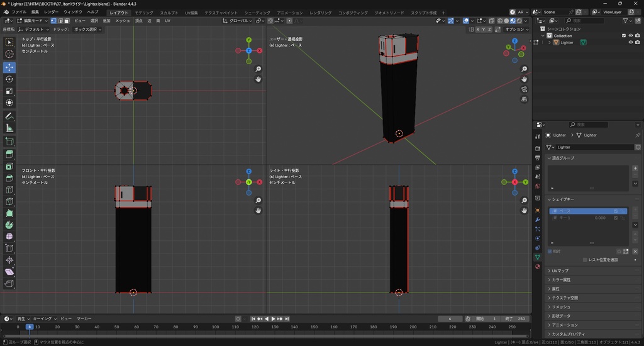Switch to the モデリング workspace tab
The width and height of the screenshot is (644, 346).
144,13
